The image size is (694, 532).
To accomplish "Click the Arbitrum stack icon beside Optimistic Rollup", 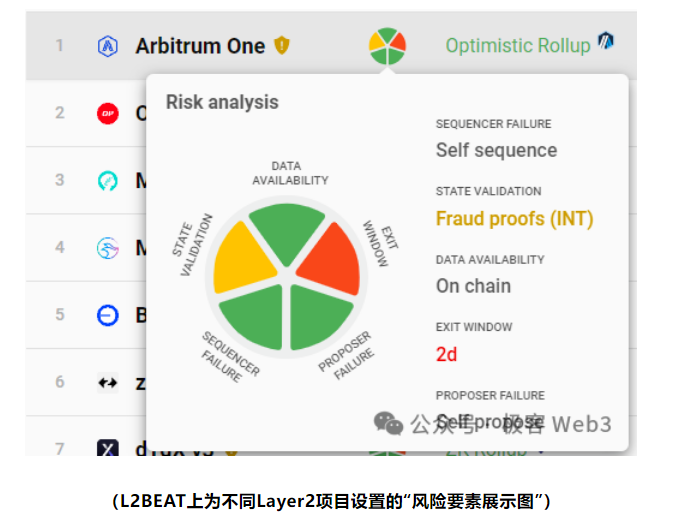I will 606,41.
